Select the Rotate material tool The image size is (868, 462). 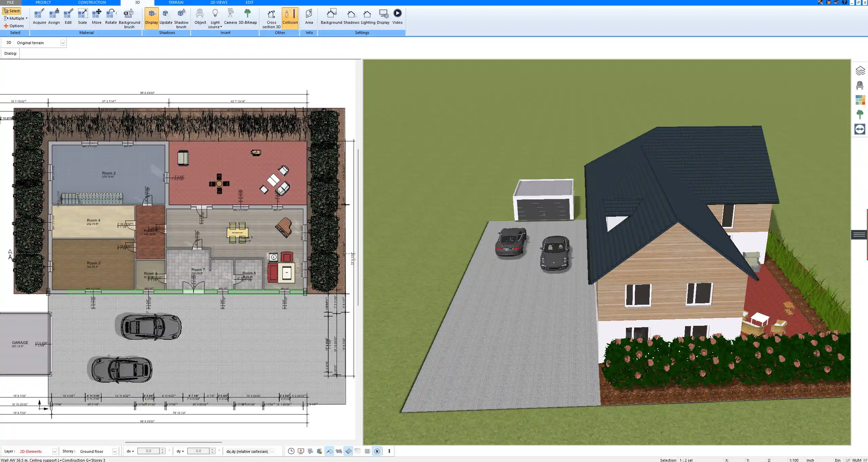point(110,16)
